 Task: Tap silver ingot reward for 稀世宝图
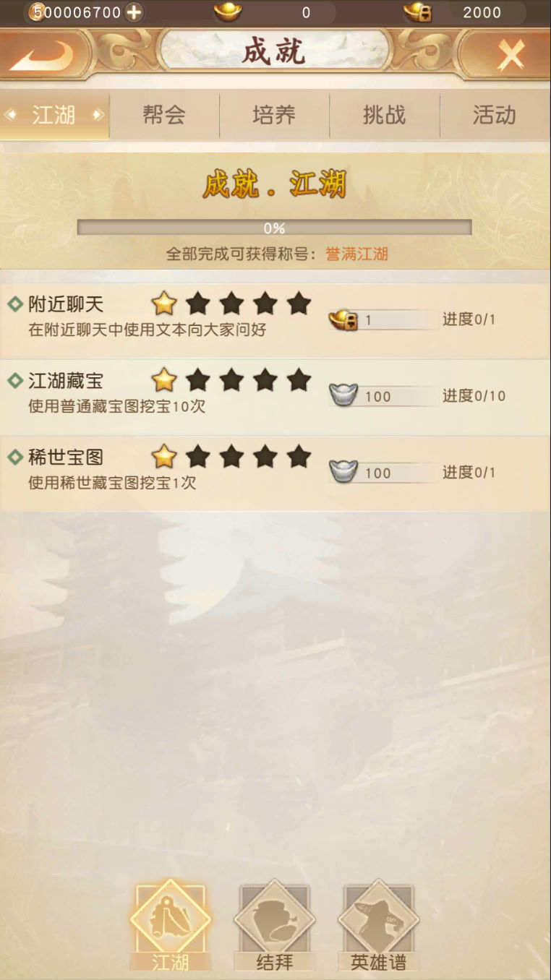pyautogui.click(x=343, y=471)
